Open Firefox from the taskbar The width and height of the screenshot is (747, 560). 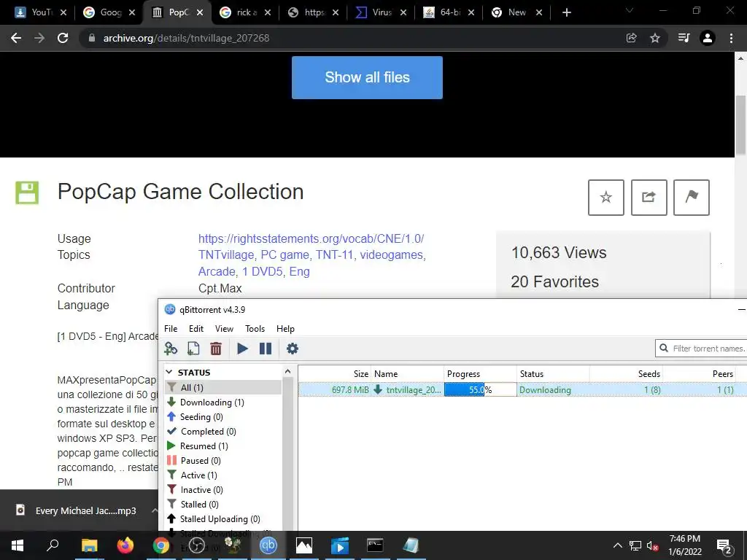point(125,545)
